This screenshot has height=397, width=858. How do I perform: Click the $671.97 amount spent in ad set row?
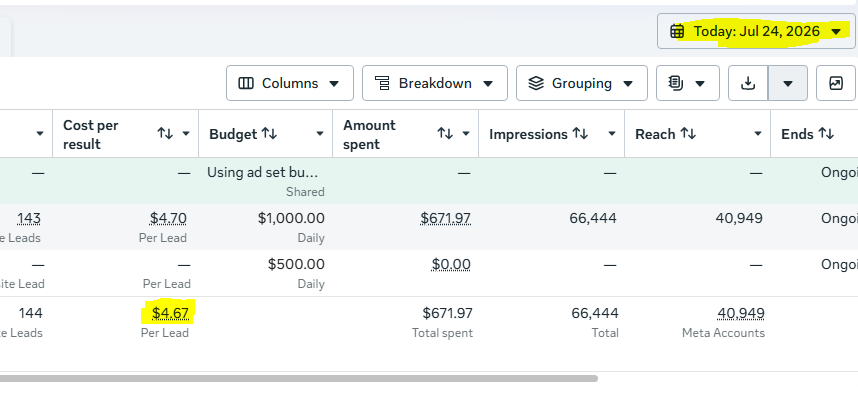[445, 219]
